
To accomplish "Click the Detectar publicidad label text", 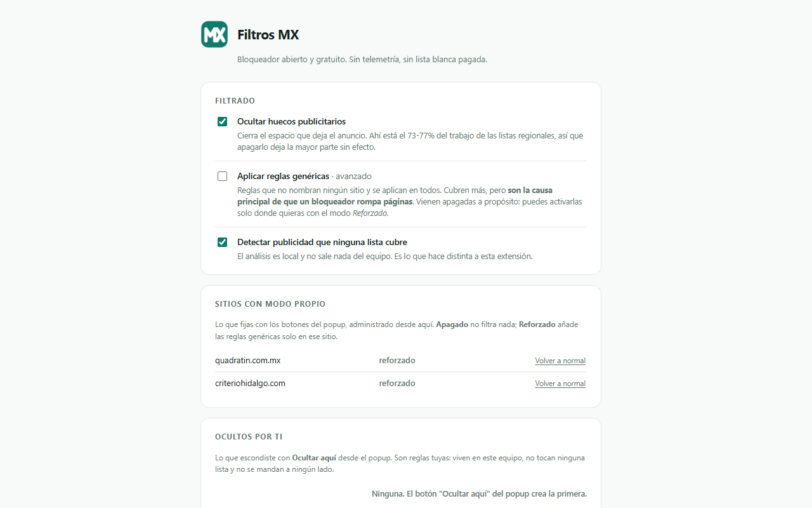I will (x=322, y=242).
